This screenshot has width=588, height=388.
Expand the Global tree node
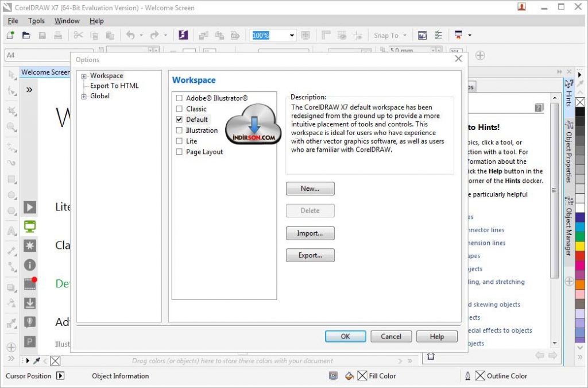click(x=84, y=97)
